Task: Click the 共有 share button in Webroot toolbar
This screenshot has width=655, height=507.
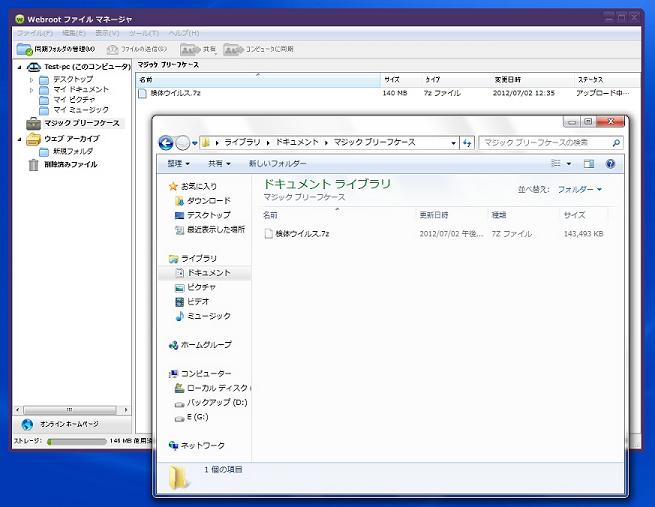Action: (x=198, y=49)
